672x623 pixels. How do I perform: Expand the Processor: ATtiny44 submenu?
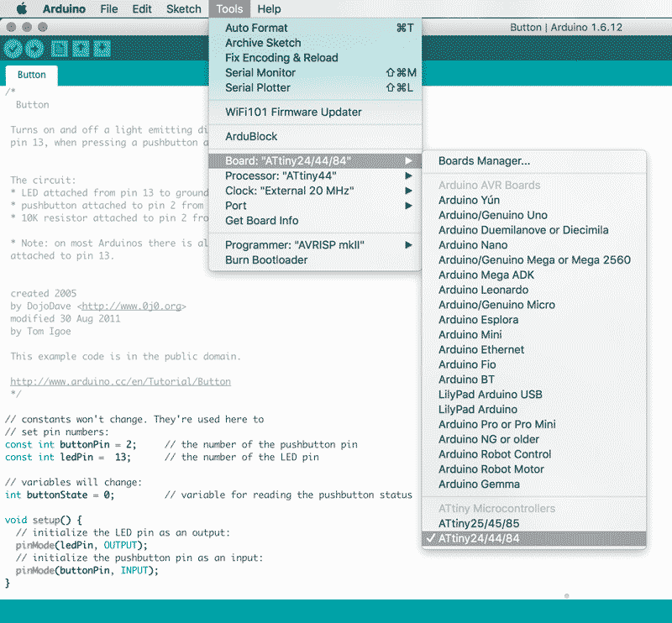(x=315, y=176)
